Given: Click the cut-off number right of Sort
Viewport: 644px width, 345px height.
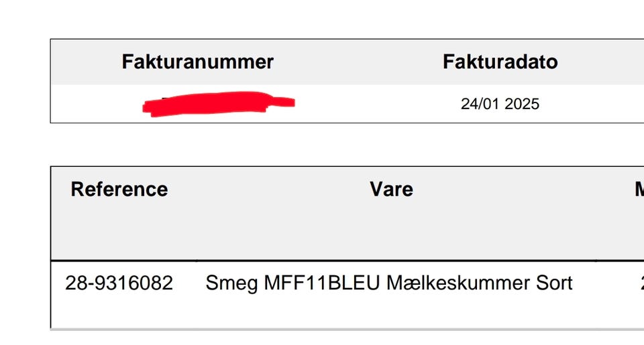Looking at the screenshot, I should [x=641, y=283].
